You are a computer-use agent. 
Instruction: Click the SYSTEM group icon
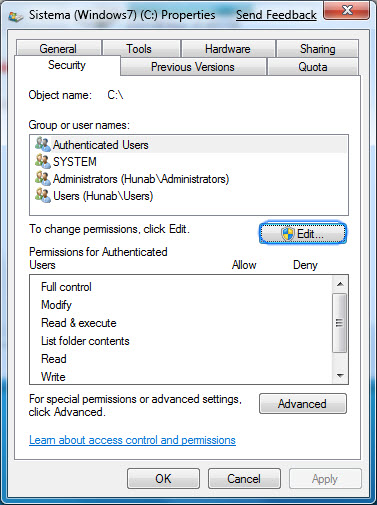pos(43,161)
